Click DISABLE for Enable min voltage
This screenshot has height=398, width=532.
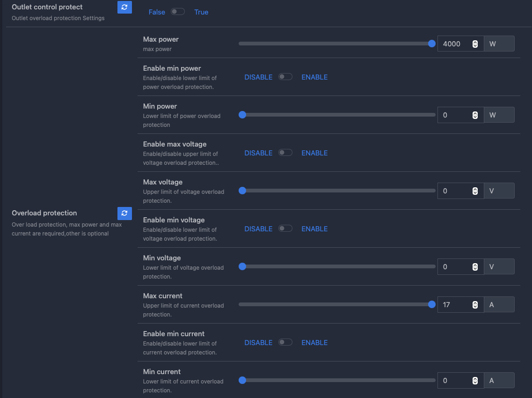pyautogui.click(x=258, y=229)
